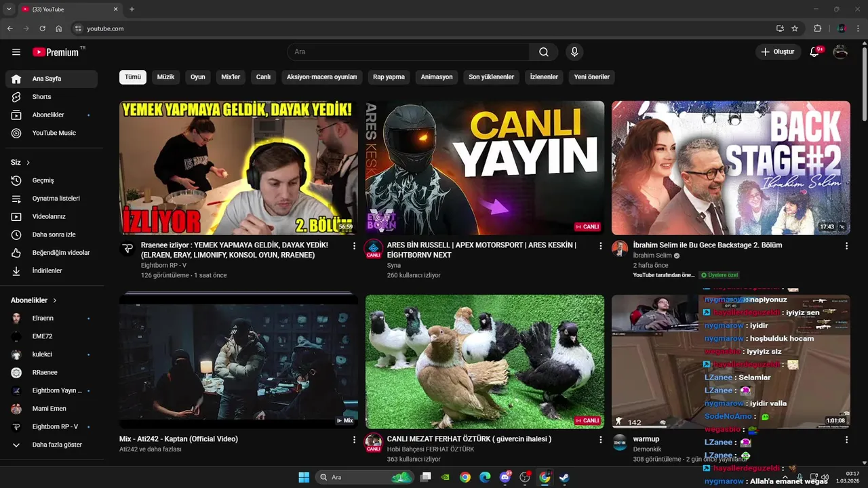Open Oynatma listeleri
Image resolution: width=868 pixels, height=488 pixels.
[x=52, y=199]
